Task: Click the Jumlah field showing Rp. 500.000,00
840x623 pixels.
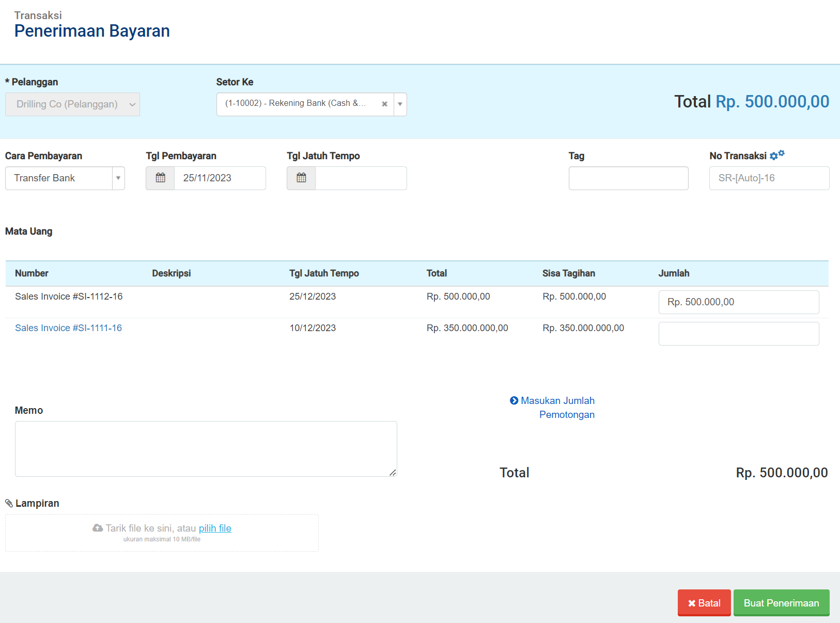Action: coord(738,302)
